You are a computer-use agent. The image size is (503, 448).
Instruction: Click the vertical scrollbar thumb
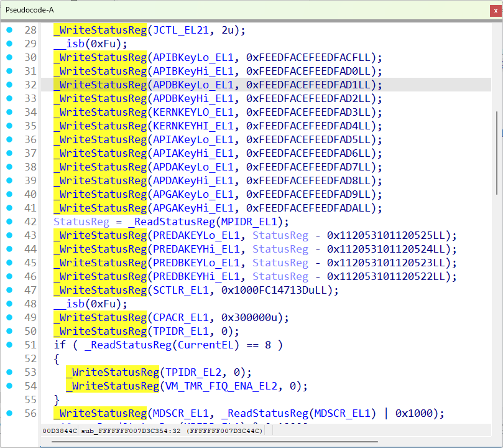(x=497, y=153)
